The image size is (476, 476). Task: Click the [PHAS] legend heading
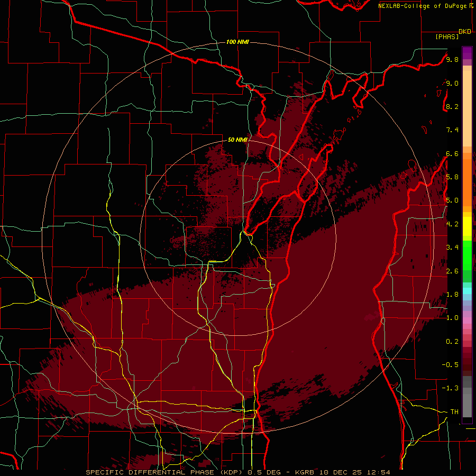pos(447,36)
